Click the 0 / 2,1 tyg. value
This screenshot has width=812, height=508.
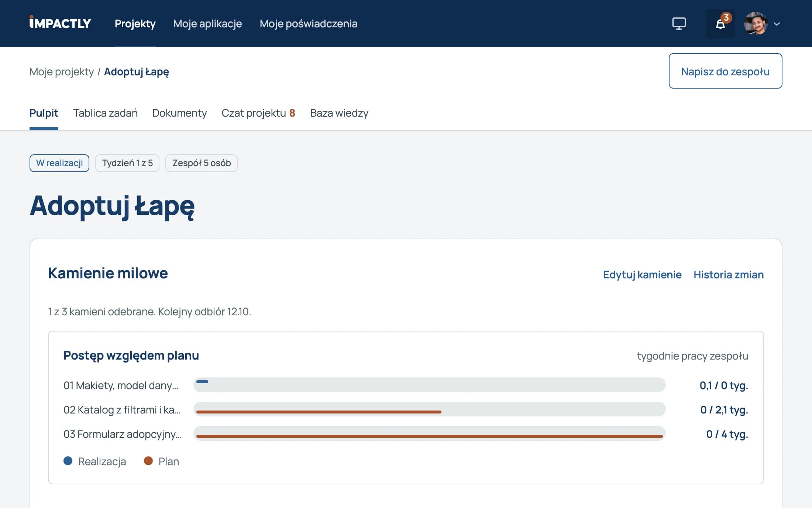pos(724,410)
